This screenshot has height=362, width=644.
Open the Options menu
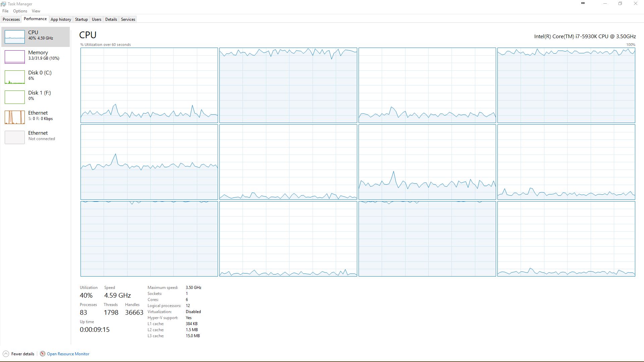pyautogui.click(x=20, y=11)
